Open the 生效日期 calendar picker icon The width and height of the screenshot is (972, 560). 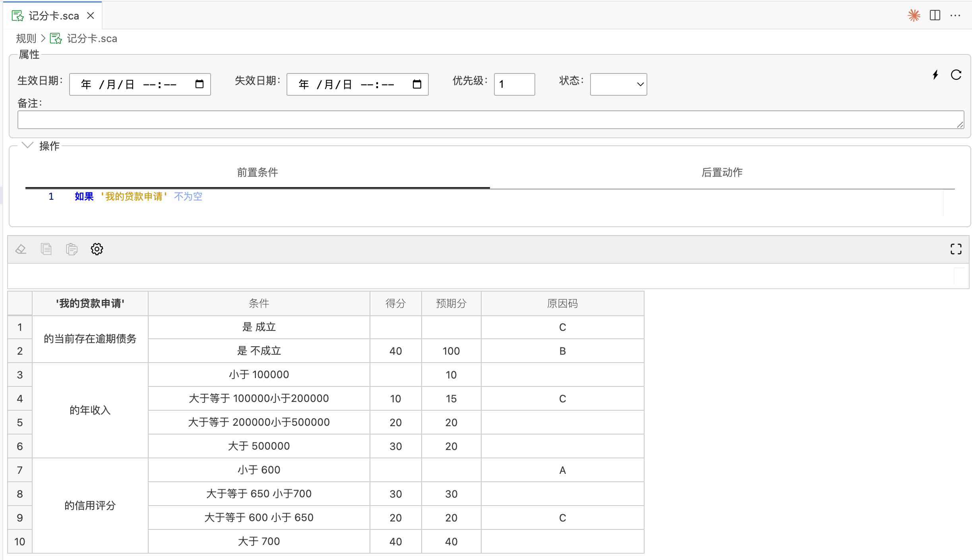199,84
